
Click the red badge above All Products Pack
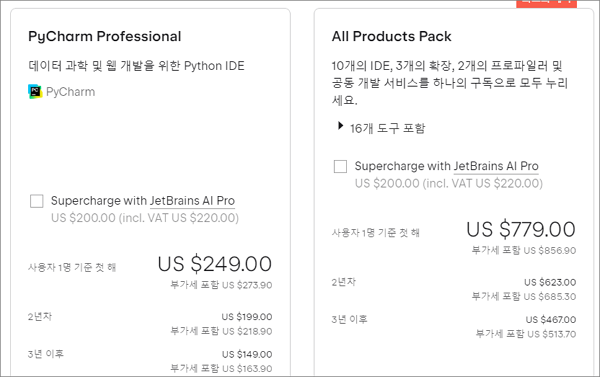click(546, 3)
